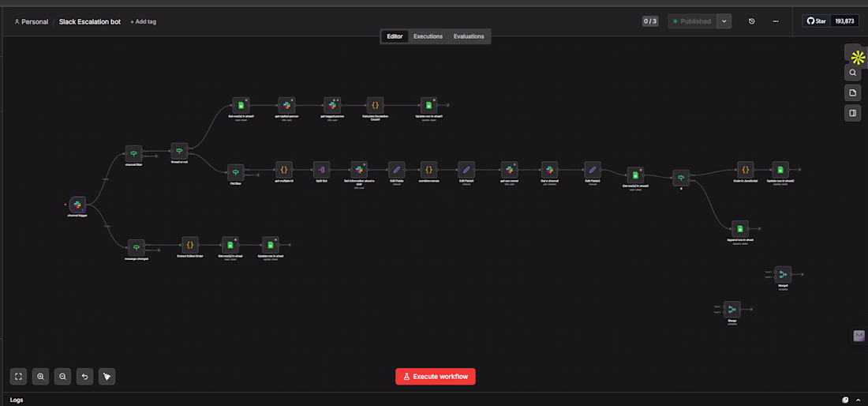Click Add tag link
Viewport: 868px width, 406px height.
tap(144, 21)
